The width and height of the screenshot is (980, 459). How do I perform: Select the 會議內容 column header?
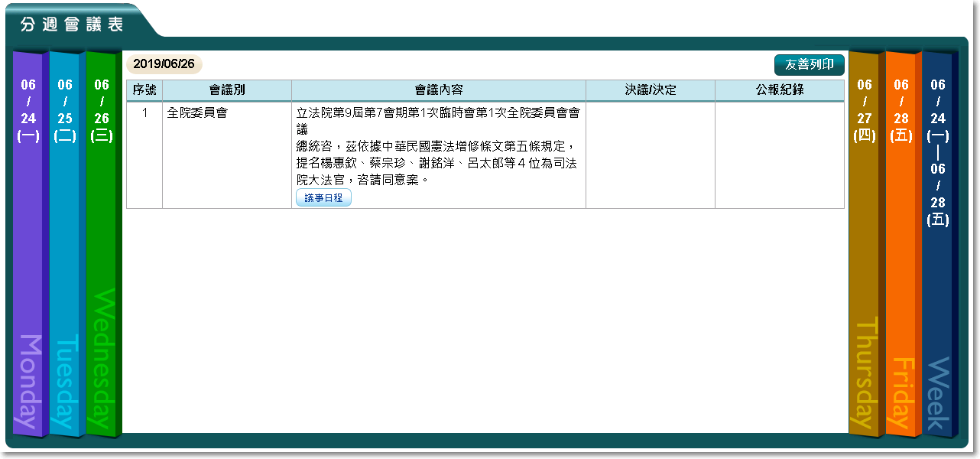tap(439, 90)
